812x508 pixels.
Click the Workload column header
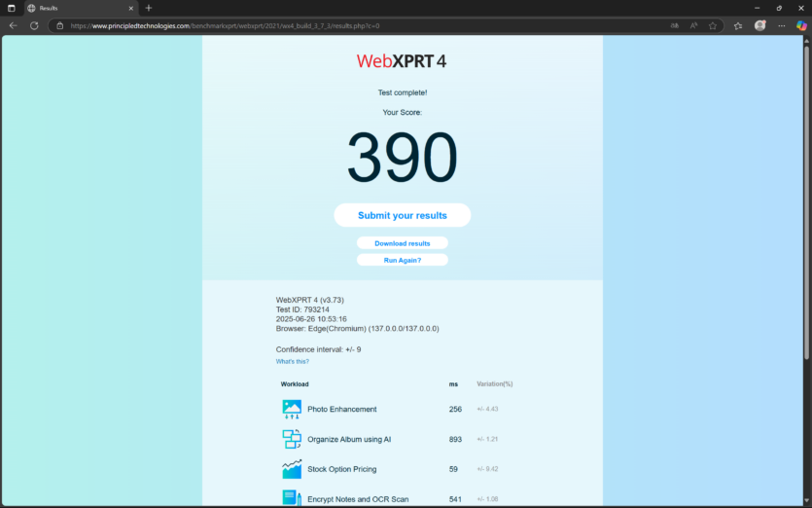(x=295, y=384)
